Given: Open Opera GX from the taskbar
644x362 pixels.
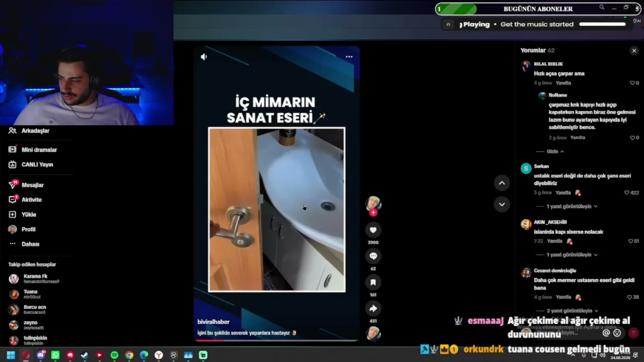Looking at the screenshot, I should coord(26,355).
